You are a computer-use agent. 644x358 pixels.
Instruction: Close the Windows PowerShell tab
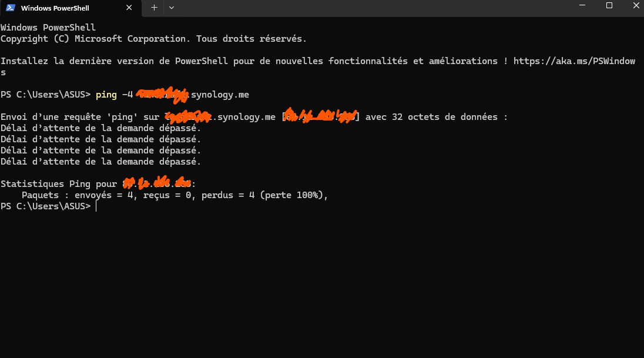point(129,8)
